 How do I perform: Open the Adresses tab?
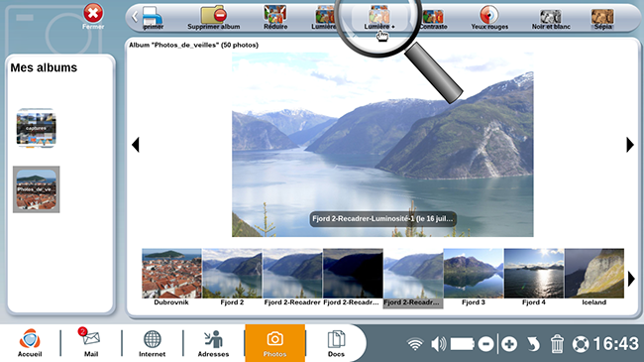click(213, 343)
